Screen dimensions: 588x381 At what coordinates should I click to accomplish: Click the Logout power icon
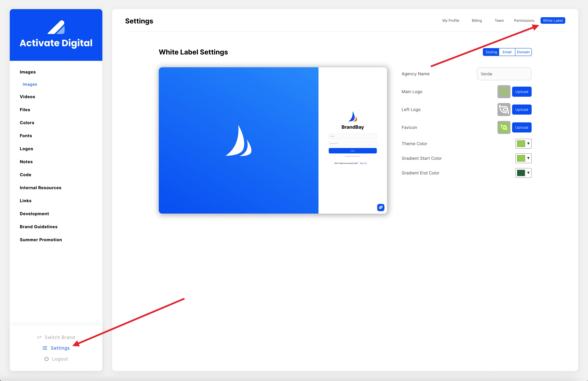[x=46, y=359]
